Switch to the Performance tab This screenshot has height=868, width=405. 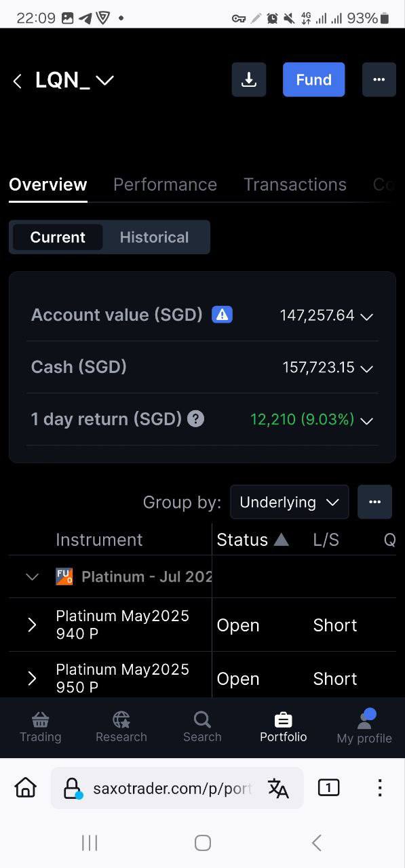[x=165, y=184]
